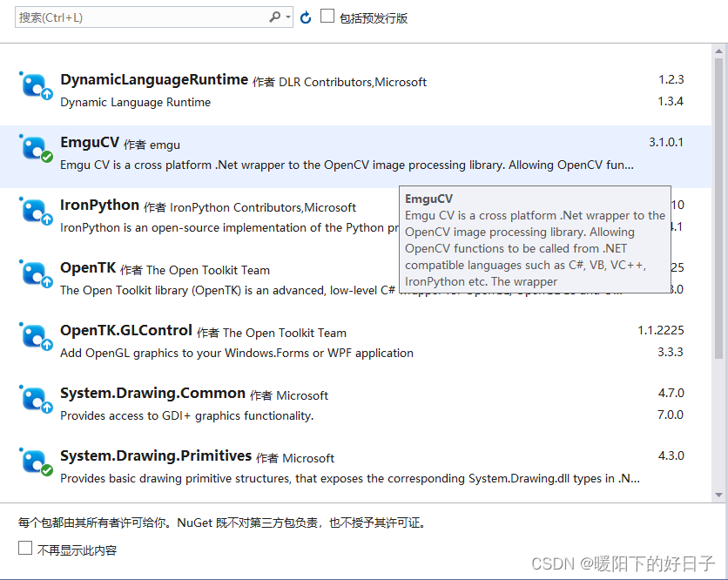Screen dimensions: 728x580
Task: Click System.Drawing.Common latest version 7.0.0
Action: click(671, 415)
